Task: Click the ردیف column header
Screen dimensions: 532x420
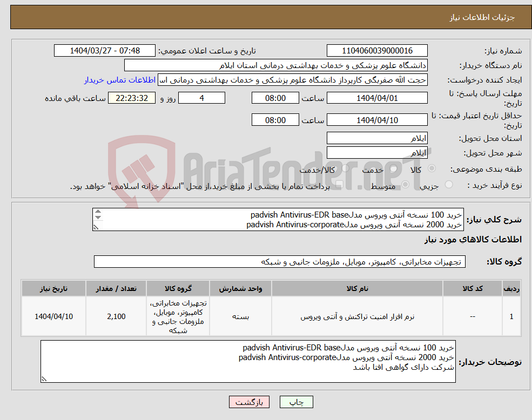Action: pyautogui.click(x=511, y=288)
